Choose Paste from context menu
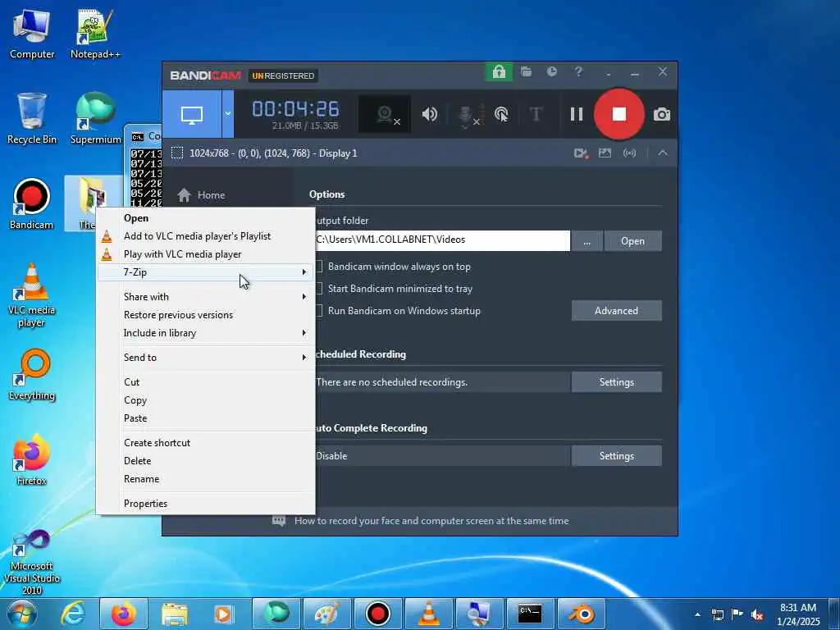Image resolution: width=840 pixels, height=630 pixels. (206, 418)
